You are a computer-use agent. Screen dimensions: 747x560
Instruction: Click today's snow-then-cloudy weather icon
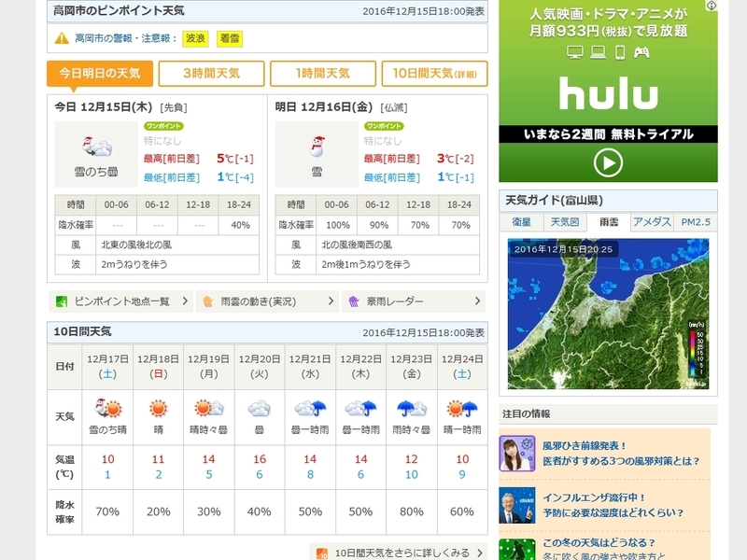coord(97,147)
